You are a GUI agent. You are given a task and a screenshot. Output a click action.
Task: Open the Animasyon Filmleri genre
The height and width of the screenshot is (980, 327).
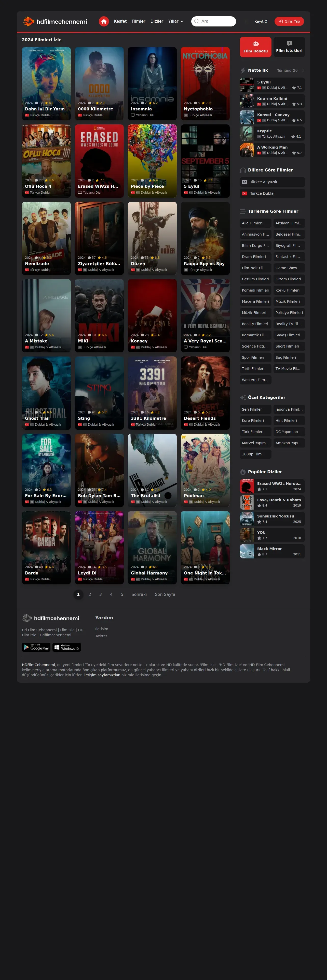pyautogui.click(x=255, y=234)
